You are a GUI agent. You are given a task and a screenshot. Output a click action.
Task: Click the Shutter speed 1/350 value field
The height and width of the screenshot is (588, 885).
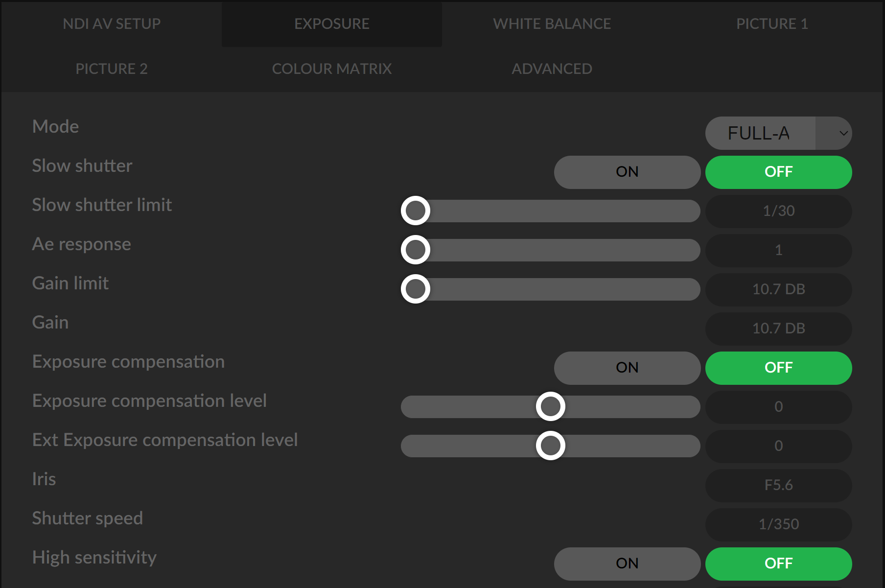click(778, 524)
